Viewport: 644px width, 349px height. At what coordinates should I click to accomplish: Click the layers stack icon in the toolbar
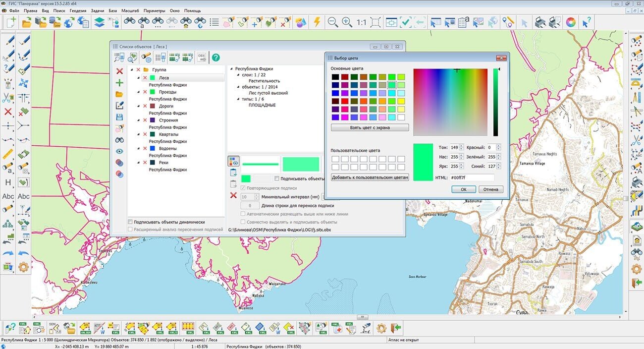click(x=99, y=22)
